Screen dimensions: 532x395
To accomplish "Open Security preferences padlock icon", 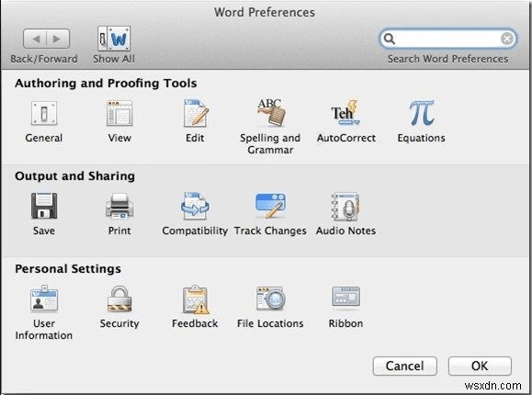I will [119, 299].
